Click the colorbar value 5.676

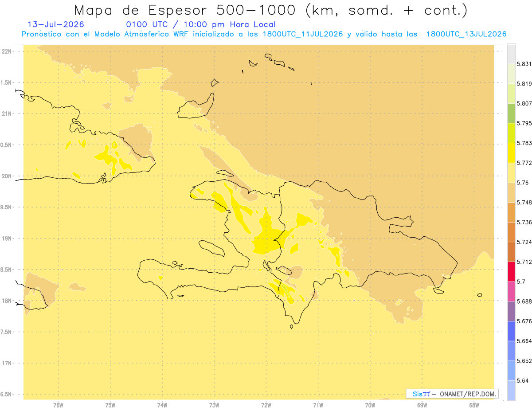tap(524, 321)
